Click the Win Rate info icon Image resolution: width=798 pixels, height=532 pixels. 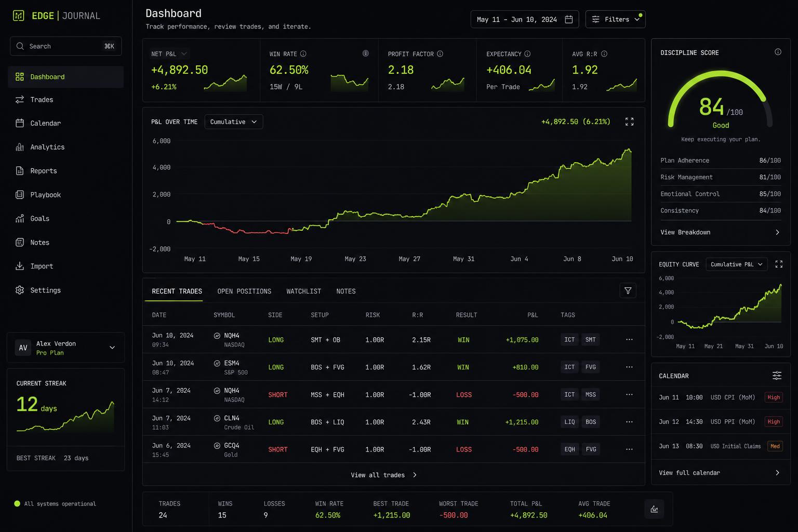click(303, 54)
